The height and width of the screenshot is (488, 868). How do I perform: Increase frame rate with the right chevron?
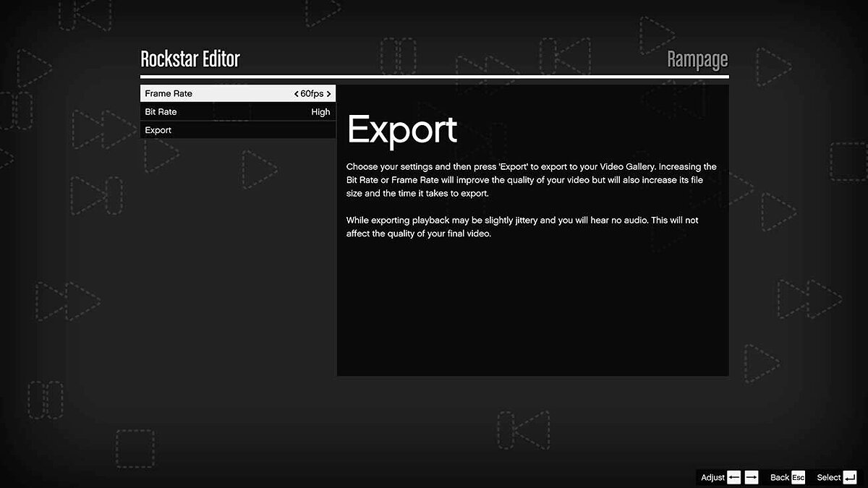[328, 94]
